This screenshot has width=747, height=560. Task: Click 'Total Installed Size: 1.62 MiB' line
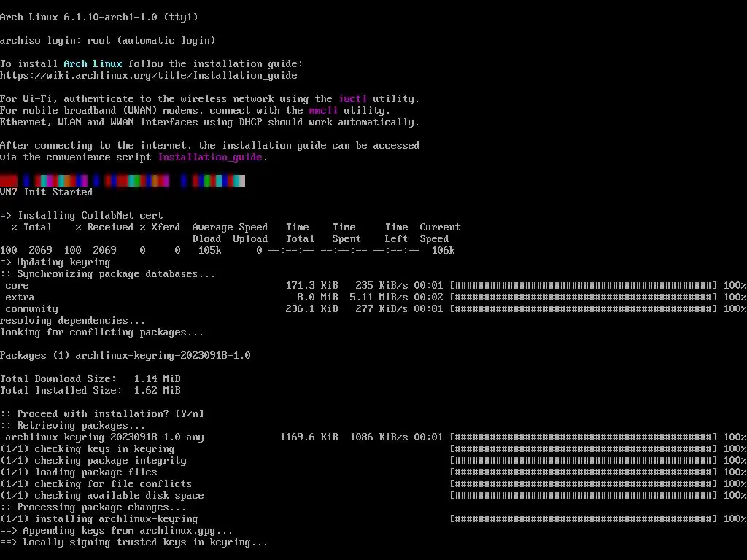[x=90, y=391]
